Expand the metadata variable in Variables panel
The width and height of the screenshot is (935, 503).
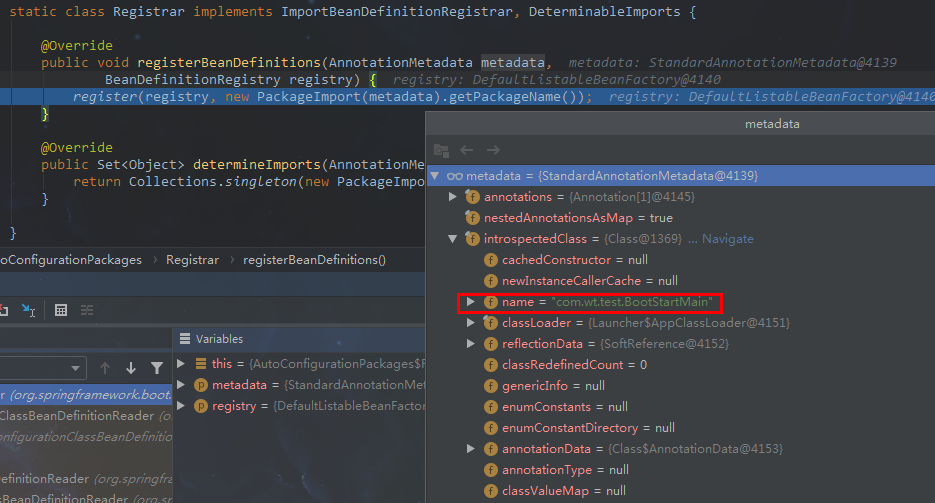tap(181, 385)
